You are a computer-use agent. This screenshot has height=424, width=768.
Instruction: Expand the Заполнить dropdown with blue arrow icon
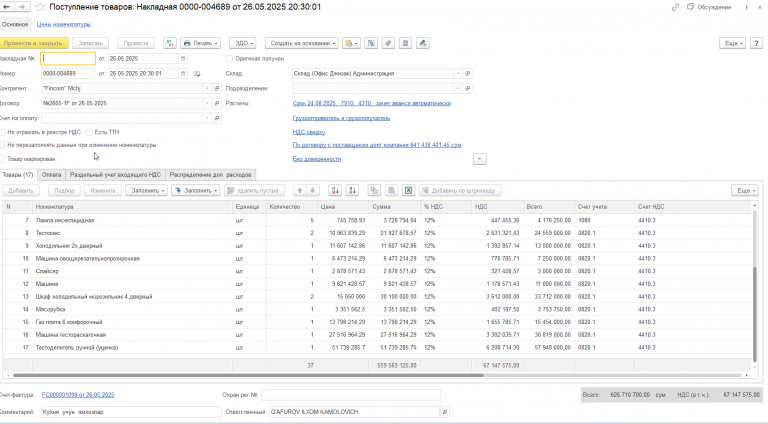pyautogui.click(x=195, y=190)
